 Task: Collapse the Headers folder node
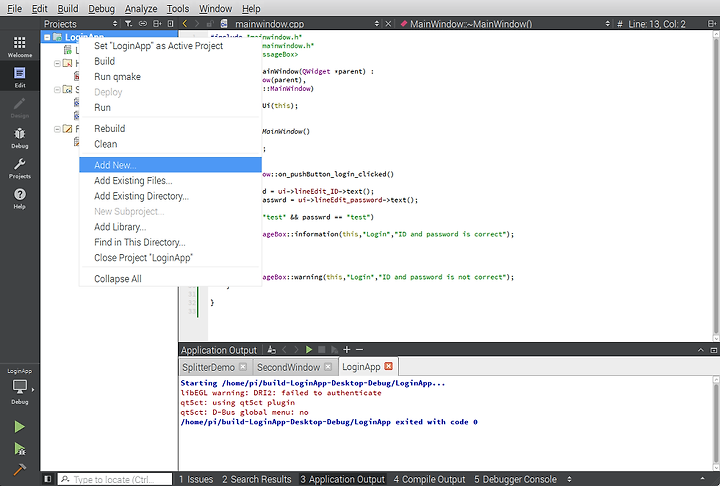(57, 63)
